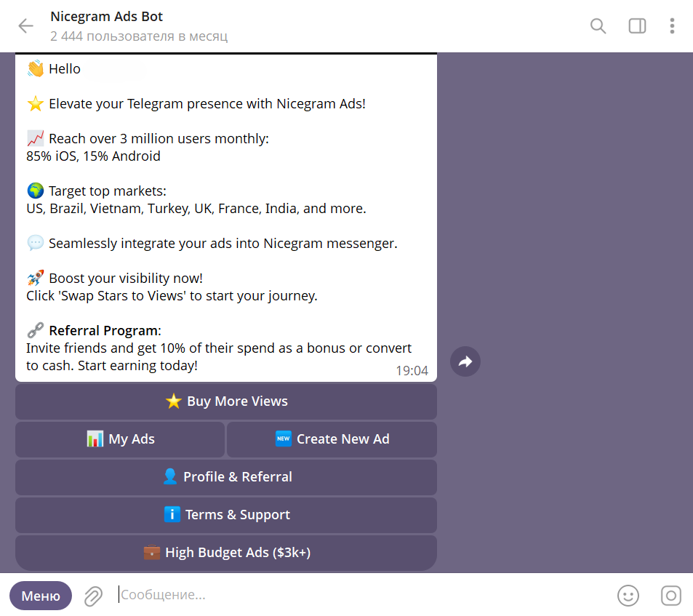Go back using the arrow icon
The image size is (693, 616).
tap(25, 26)
